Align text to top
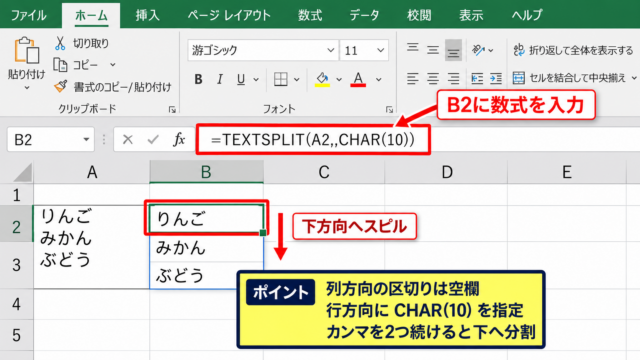The image size is (640, 360). click(x=413, y=49)
